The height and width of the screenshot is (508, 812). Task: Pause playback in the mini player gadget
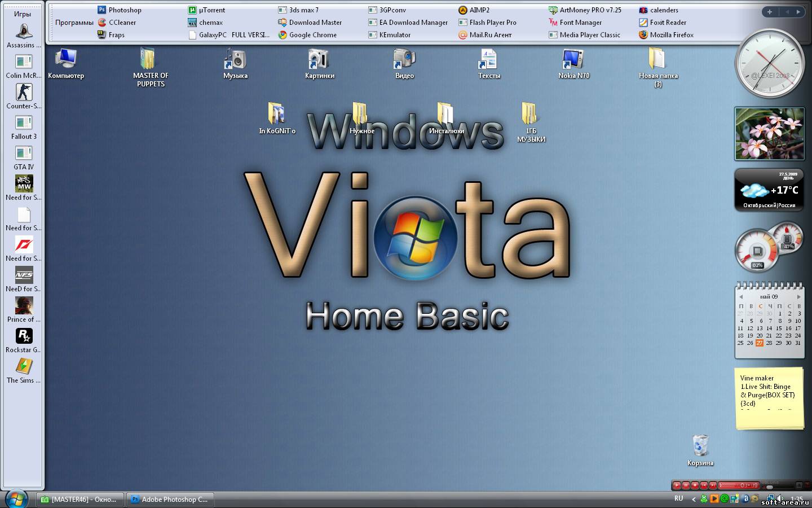pos(686,485)
